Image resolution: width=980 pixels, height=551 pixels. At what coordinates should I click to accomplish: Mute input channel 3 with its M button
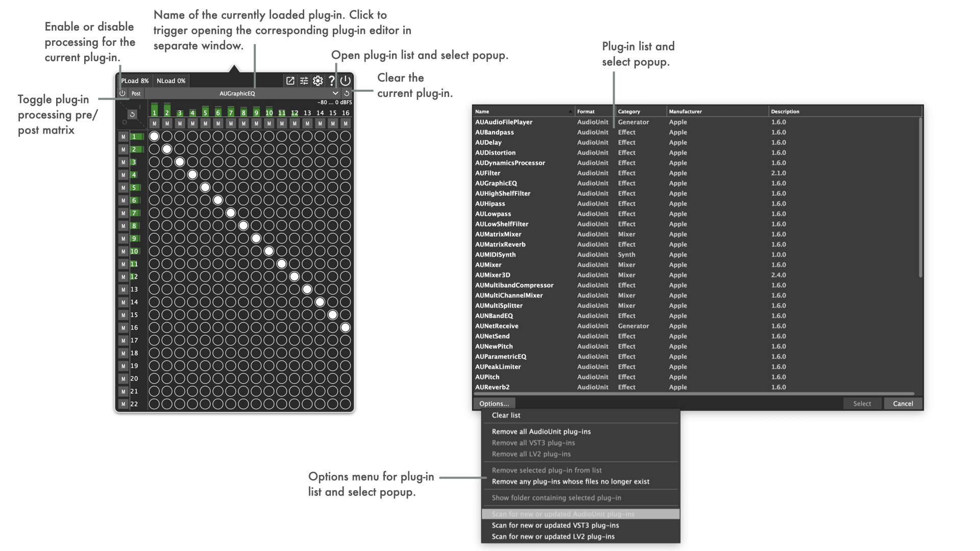tap(123, 162)
